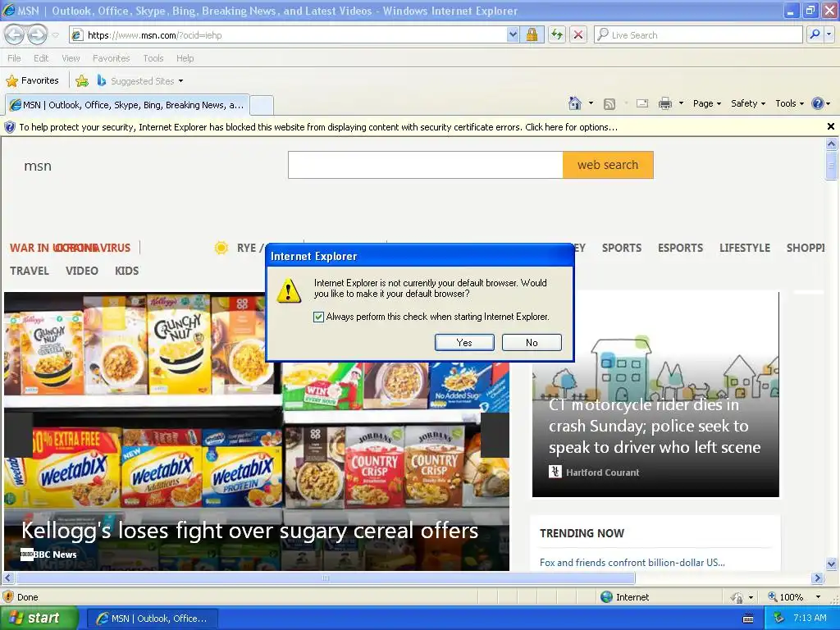The width and height of the screenshot is (840, 630).
Task: Click the Live Search magnifier button
Action: [815, 34]
